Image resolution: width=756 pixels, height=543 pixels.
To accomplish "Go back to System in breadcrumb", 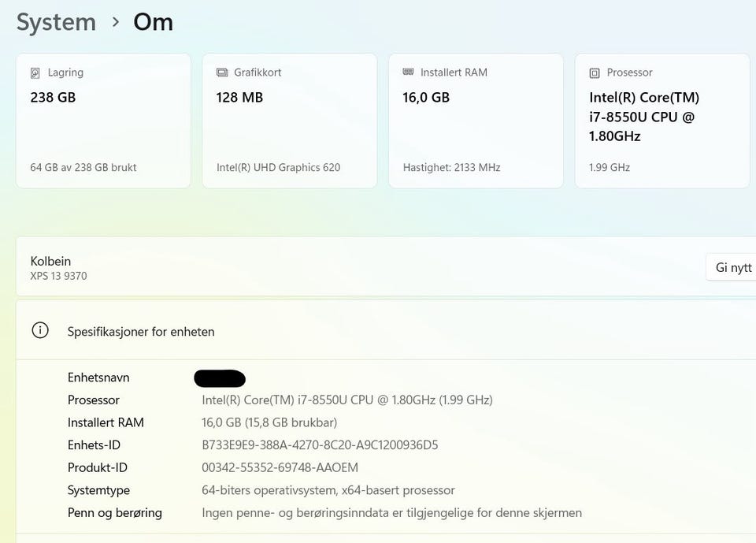I will [x=57, y=22].
